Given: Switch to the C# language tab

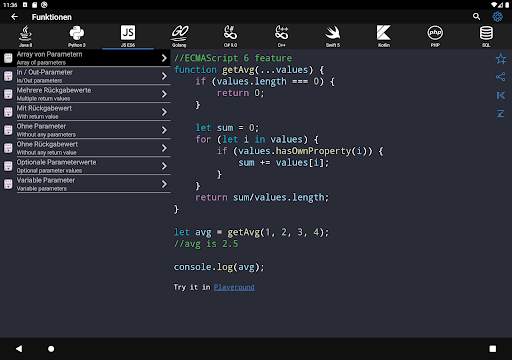Looking at the screenshot, I should coord(230,36).
